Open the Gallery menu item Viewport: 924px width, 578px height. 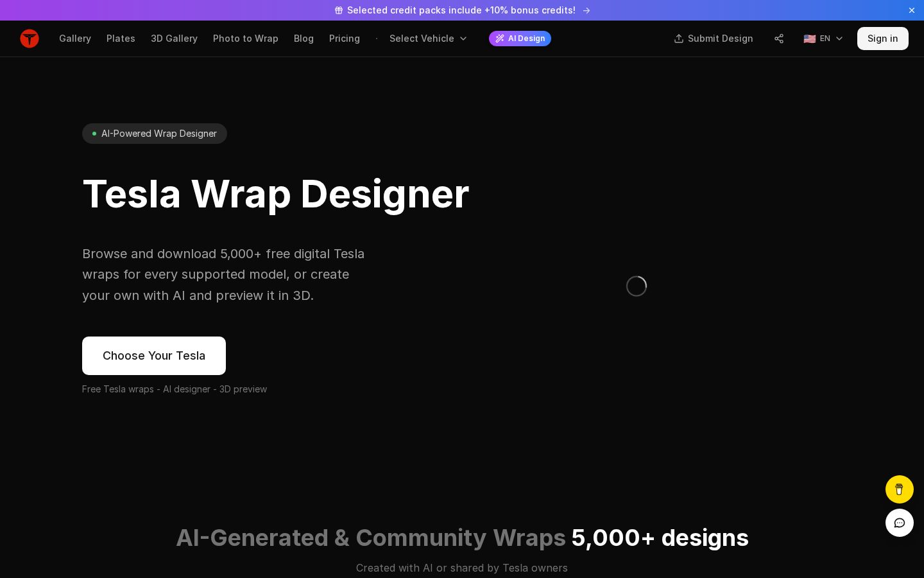(x=75, y=39)
